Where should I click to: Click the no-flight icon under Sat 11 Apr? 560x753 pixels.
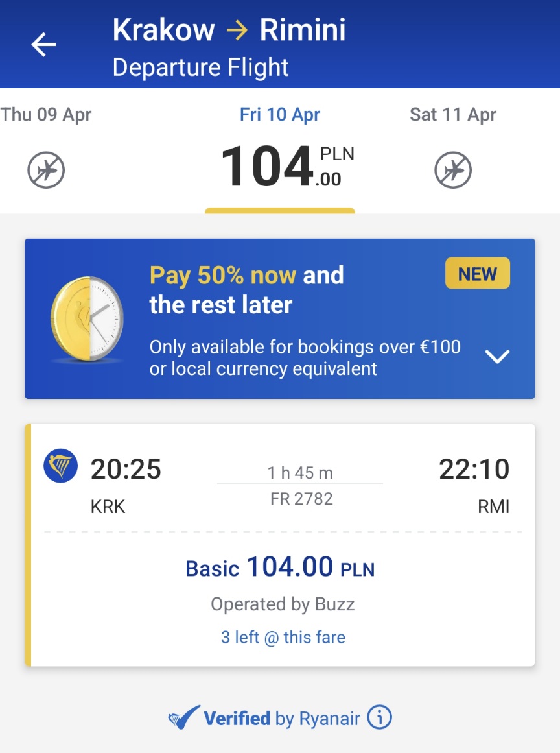point(453,170)
